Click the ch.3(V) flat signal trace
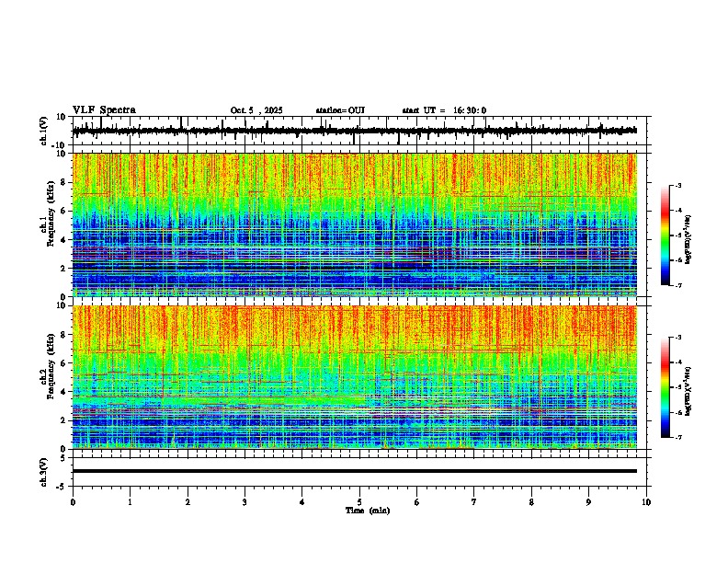This screenshot has width=728, height=563. coord(355,471)
